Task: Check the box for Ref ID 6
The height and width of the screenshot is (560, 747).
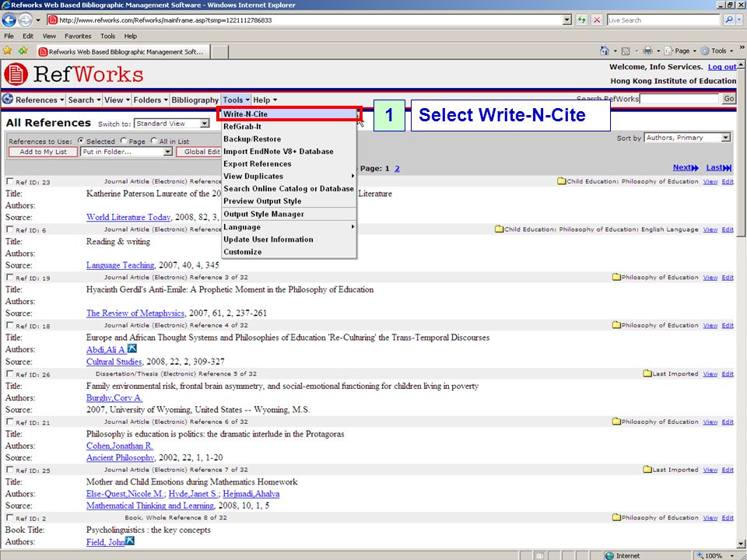Action: click(9, 229)
